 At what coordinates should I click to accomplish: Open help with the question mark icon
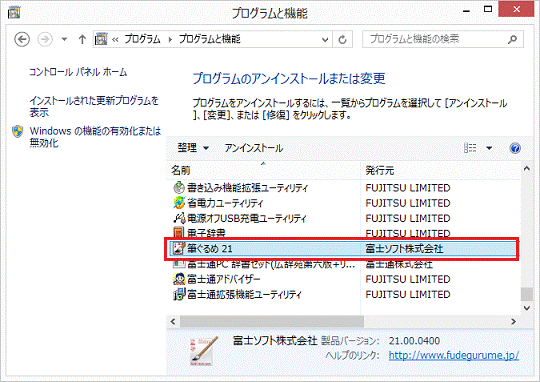pos(515,148)
